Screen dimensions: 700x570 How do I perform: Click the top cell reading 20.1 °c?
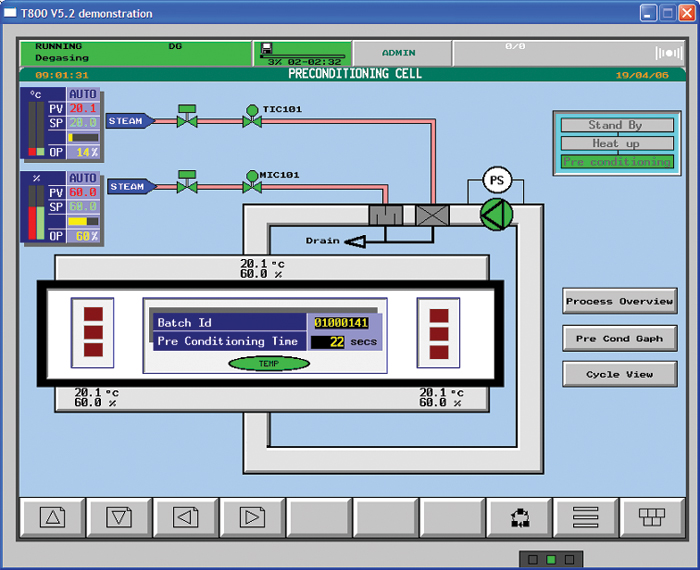(262, 264)
